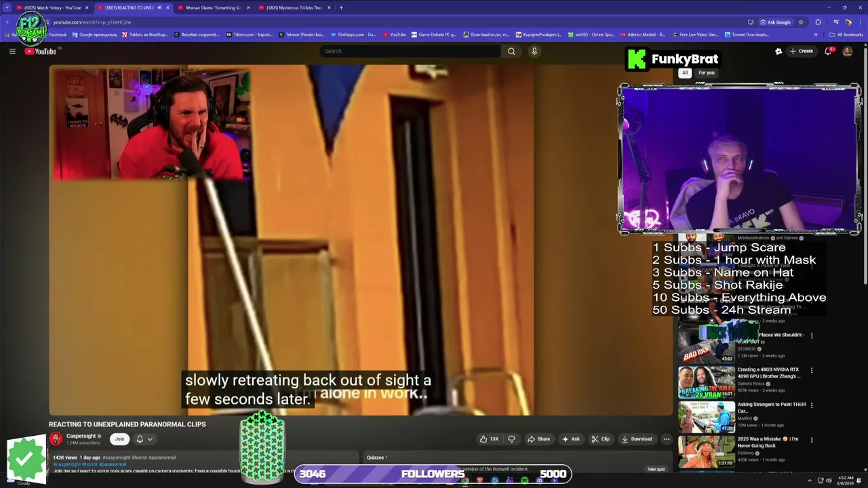Open the Torrent Downloads bookmark

(747, 35)
